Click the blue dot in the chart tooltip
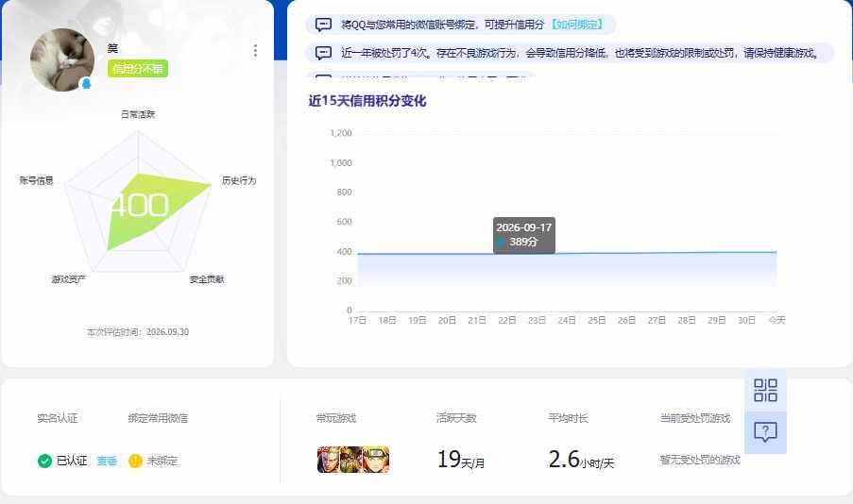Screen dimensions: 853x504 coord(500,242)
